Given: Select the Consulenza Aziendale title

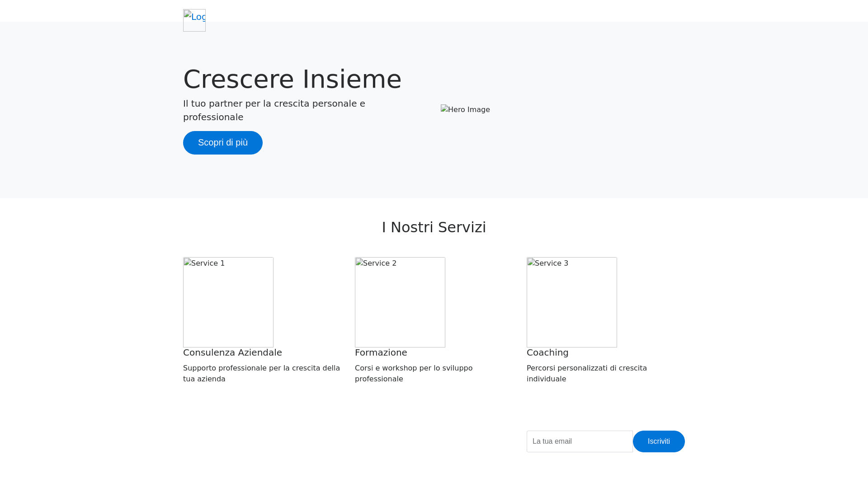Looking at the screenshot, I should [x=232, y=352].
